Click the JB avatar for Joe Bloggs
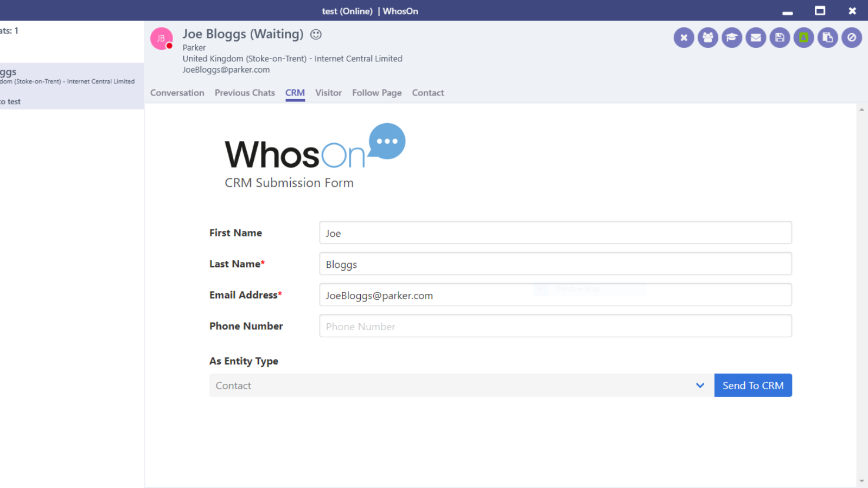 [x=161, y=38]
